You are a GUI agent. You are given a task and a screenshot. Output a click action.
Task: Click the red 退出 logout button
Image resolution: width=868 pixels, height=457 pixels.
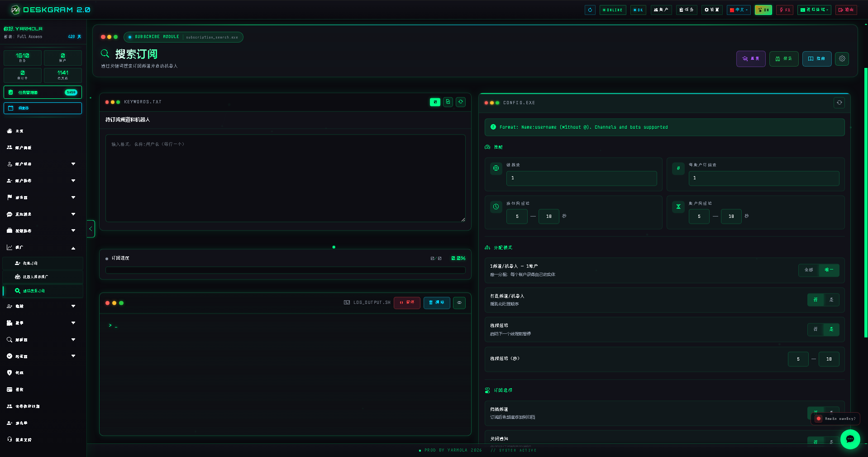tap(846, 10)
